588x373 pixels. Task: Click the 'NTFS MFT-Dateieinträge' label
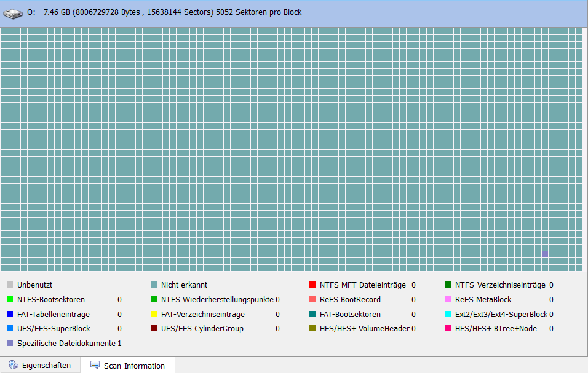[x=363, y=285]
